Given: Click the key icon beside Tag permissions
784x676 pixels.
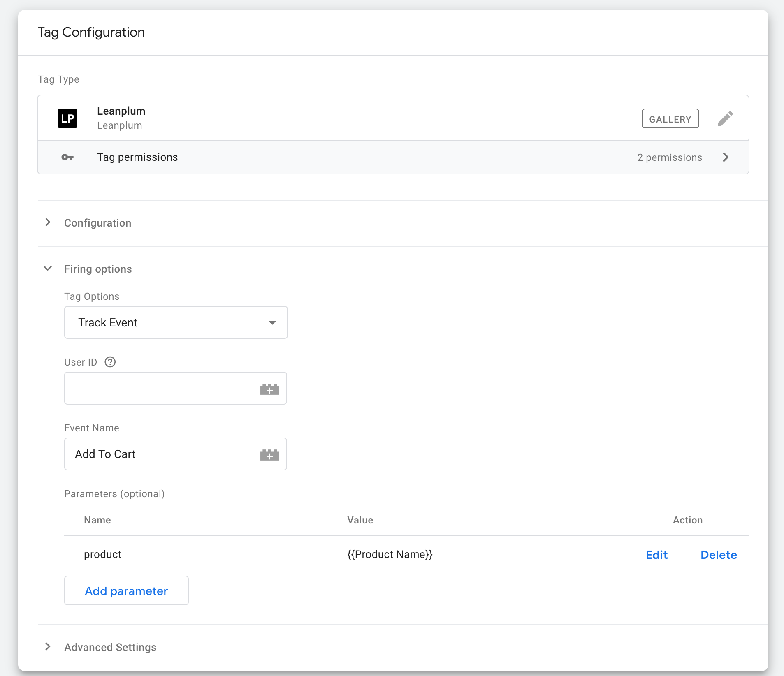Looking at the screenshot, I should (67, 157).
